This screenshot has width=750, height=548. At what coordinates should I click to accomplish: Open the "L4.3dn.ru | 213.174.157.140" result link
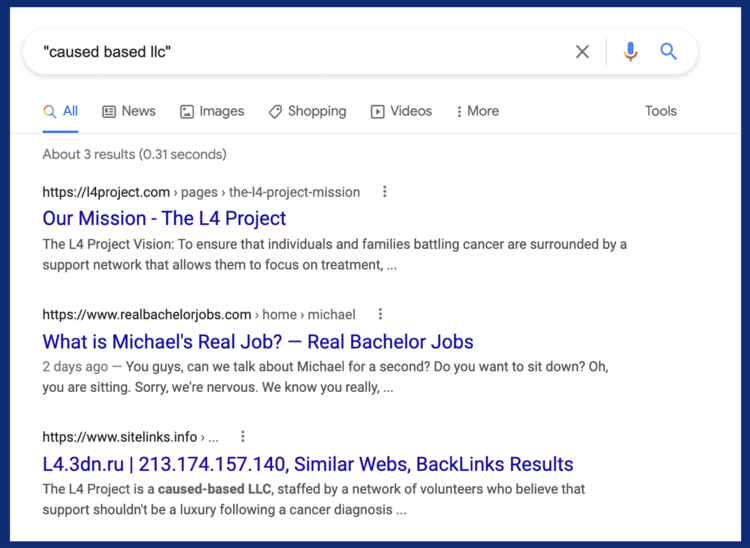click(308, 464)
